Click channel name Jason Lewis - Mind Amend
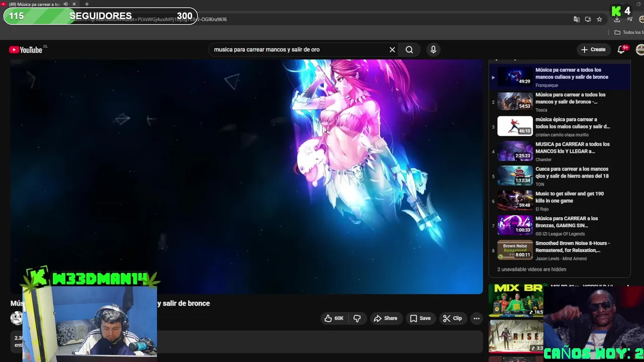Viewport: 644px width, 362px height. click(x=561, y=259)
